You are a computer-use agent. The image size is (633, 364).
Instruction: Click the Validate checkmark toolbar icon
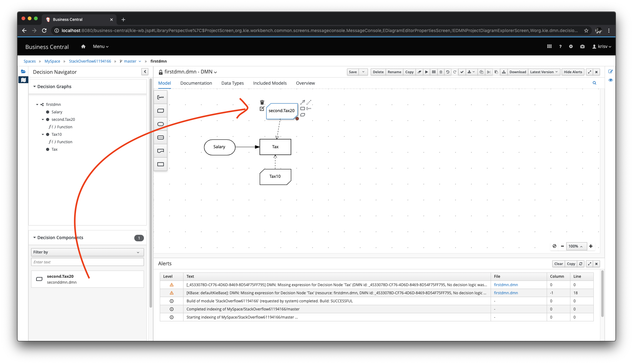pyautogui.click(x=462, y=72)
